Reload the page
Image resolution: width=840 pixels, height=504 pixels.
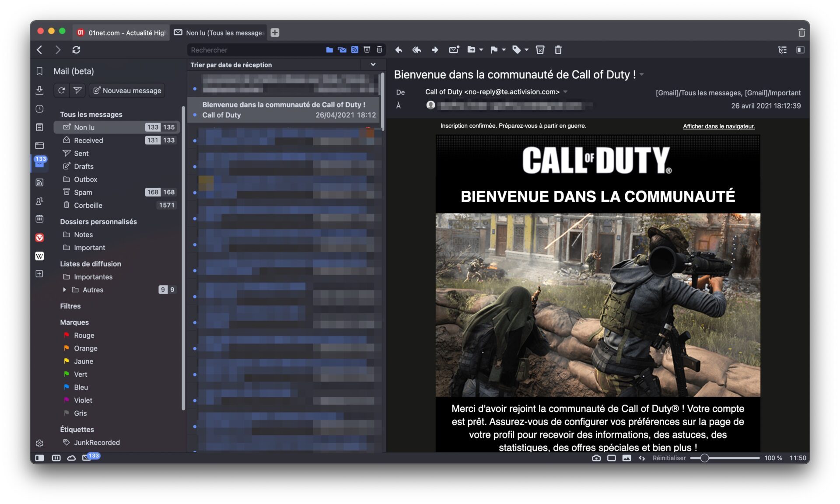click(76, 50)
